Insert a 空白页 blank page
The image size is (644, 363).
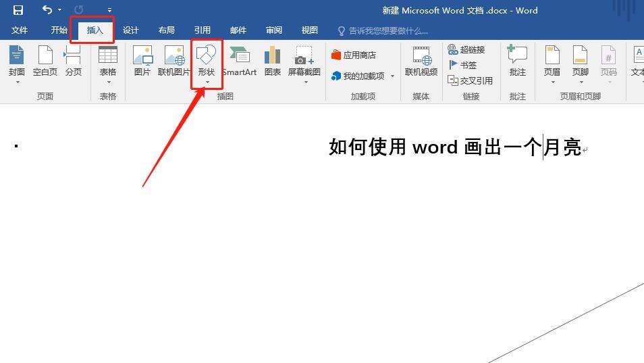(45, 61)
